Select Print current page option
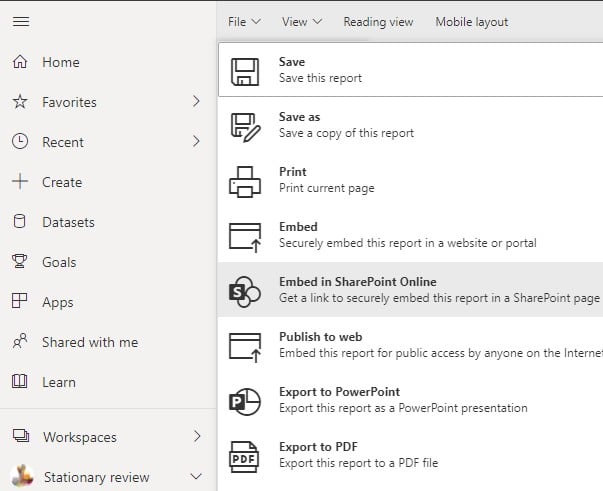The height and width of the screenshot is (491, 603). click(x=410, y=180)
